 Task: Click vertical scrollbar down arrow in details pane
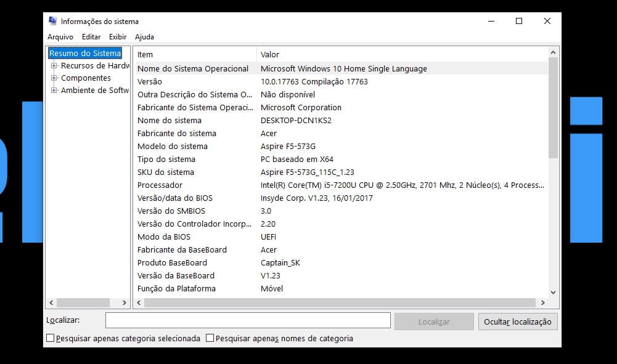click(x=554, y=293)
